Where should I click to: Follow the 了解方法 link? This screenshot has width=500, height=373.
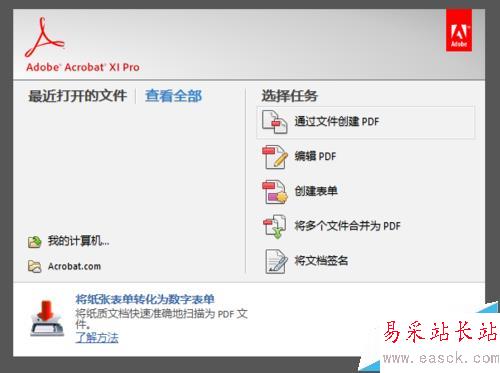pos(97,338)
